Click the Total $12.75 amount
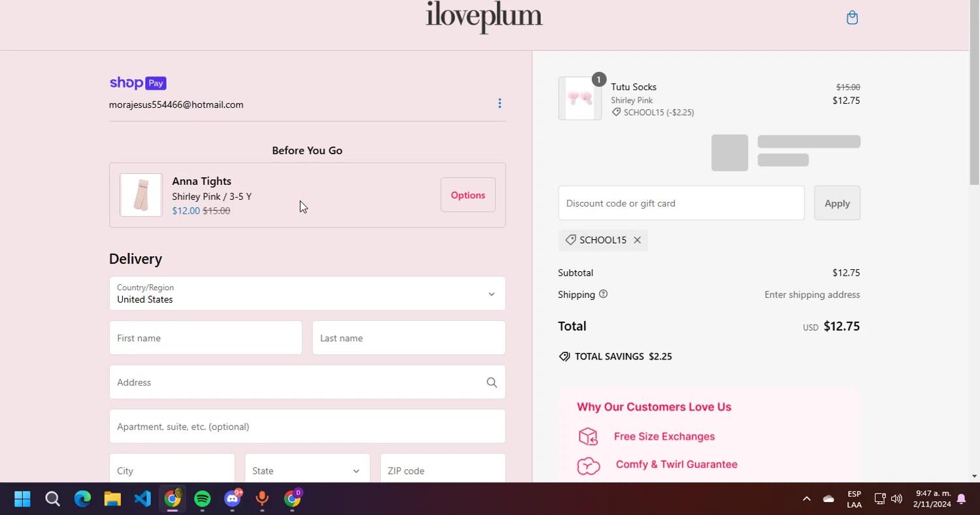Image resolution: width=980 pixels, height=515 pixels. [841, 326]
